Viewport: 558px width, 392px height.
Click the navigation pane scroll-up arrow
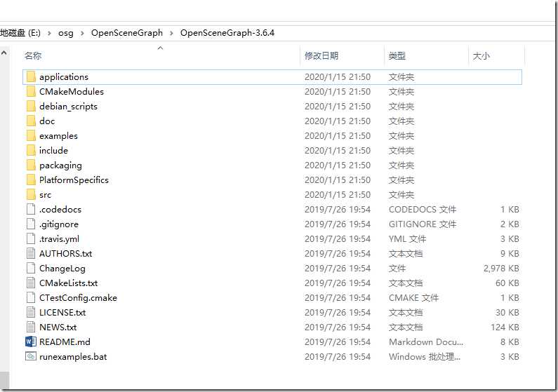[x=4, y=53]
